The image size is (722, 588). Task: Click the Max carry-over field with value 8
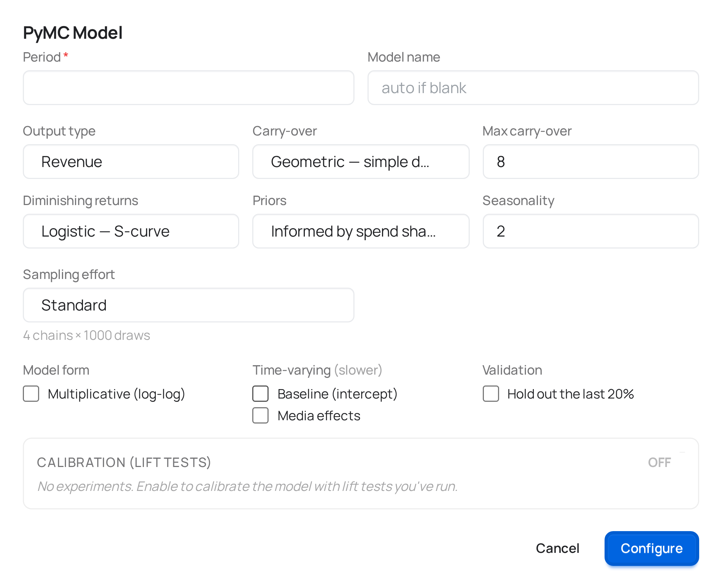pyautogui.click(x=591, y=162)
